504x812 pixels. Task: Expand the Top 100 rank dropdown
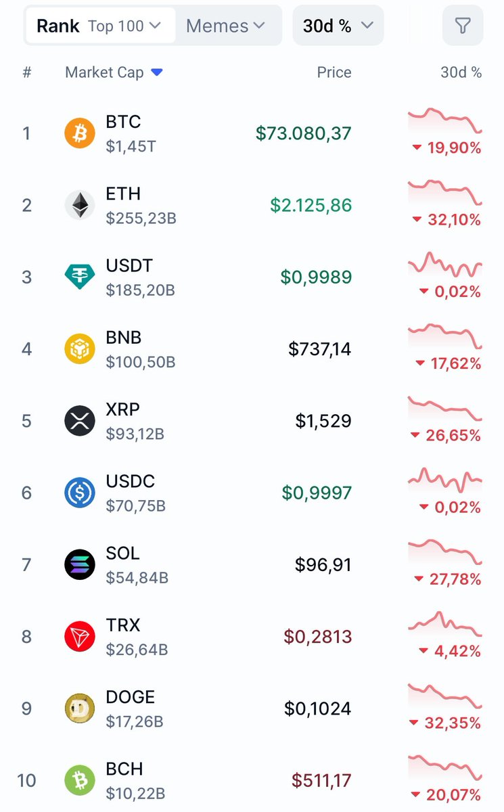[124, 26]
